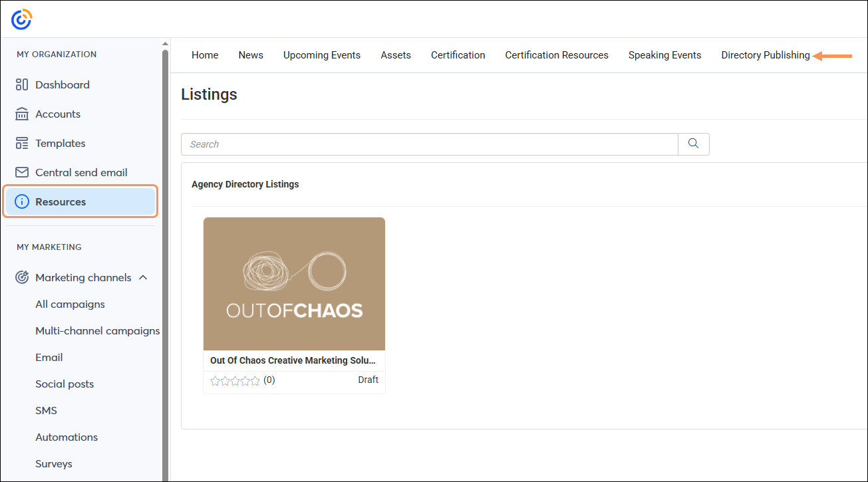Open the Out Of Chaos listing thumbnail
Image resolution: width=868 pixels, height=482 pixels.
pyautogui.click(x=294, y=284)
